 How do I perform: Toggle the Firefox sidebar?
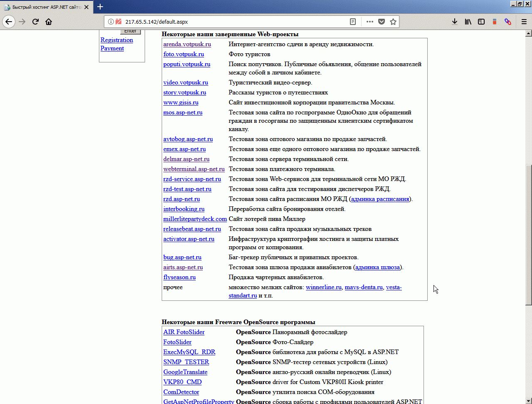click(481, 22)
